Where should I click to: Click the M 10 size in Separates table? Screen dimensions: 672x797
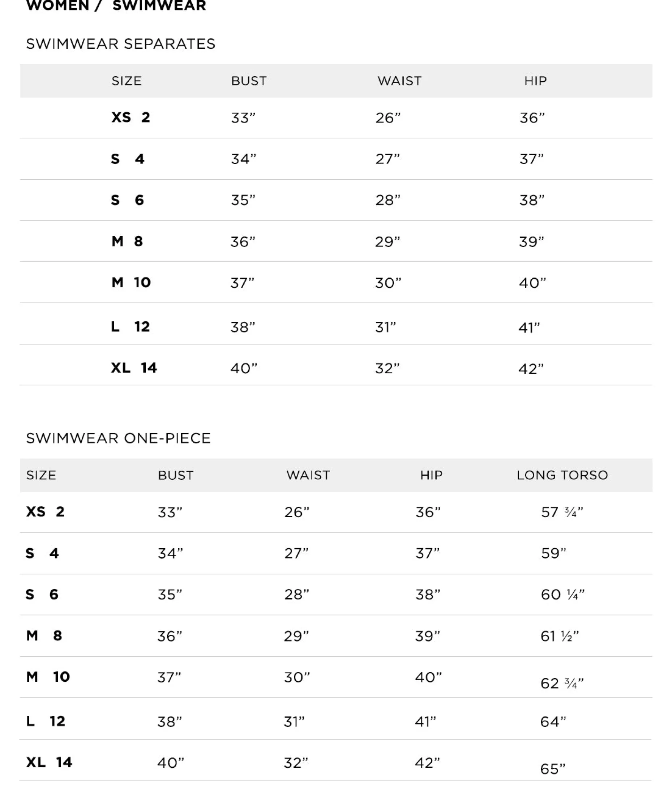[x=130, y=282]
